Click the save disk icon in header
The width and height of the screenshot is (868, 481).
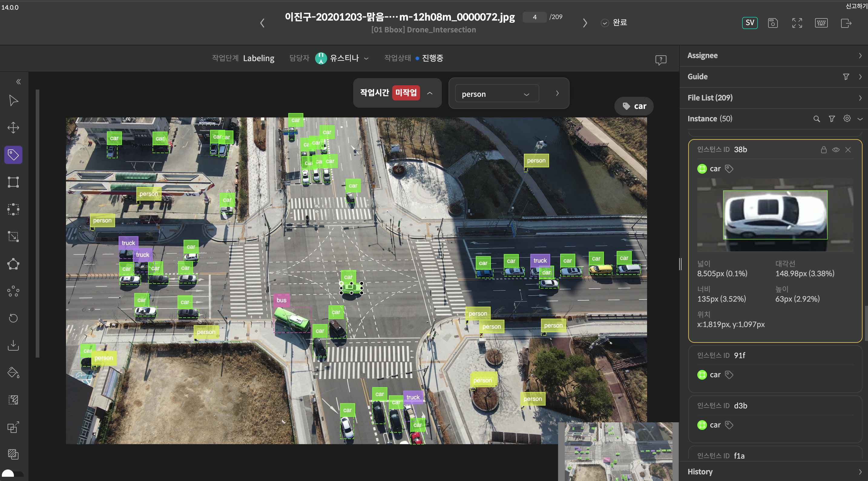773,23
